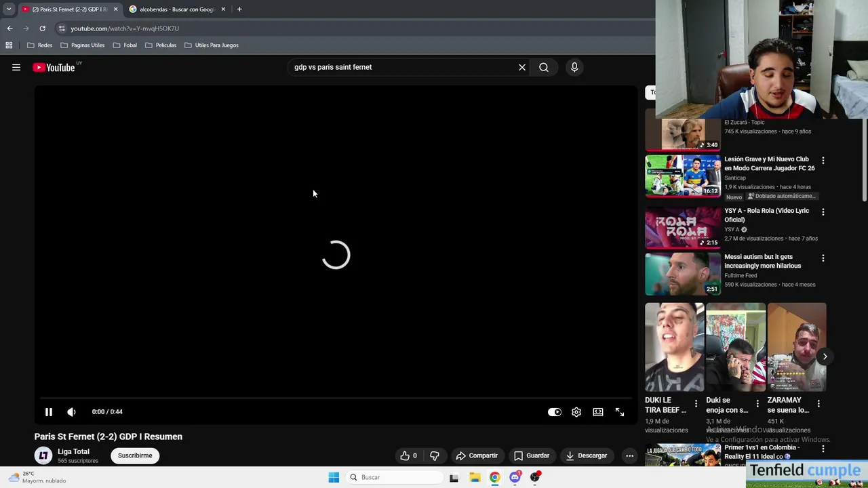Viewport: 868px width, 488px height.
Task: Open the player settings gear
Action: point(576,412)
